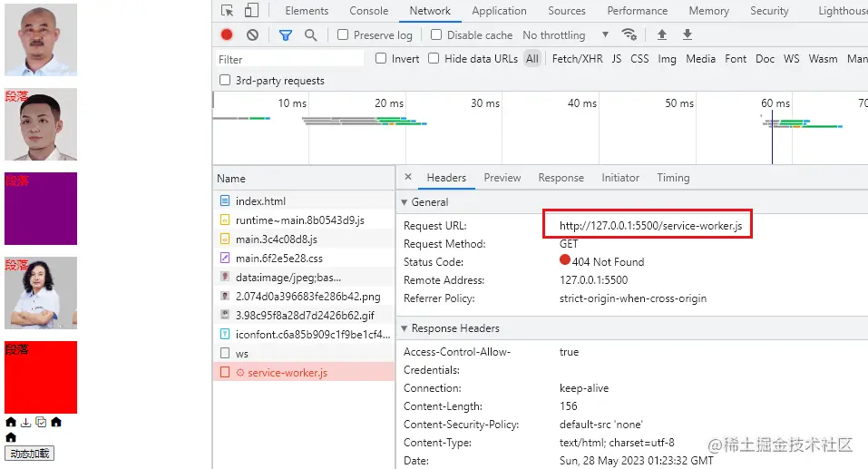Screen dimensions: 868x469
Task: Click the 动态加载 button
Action: (29, 454)
